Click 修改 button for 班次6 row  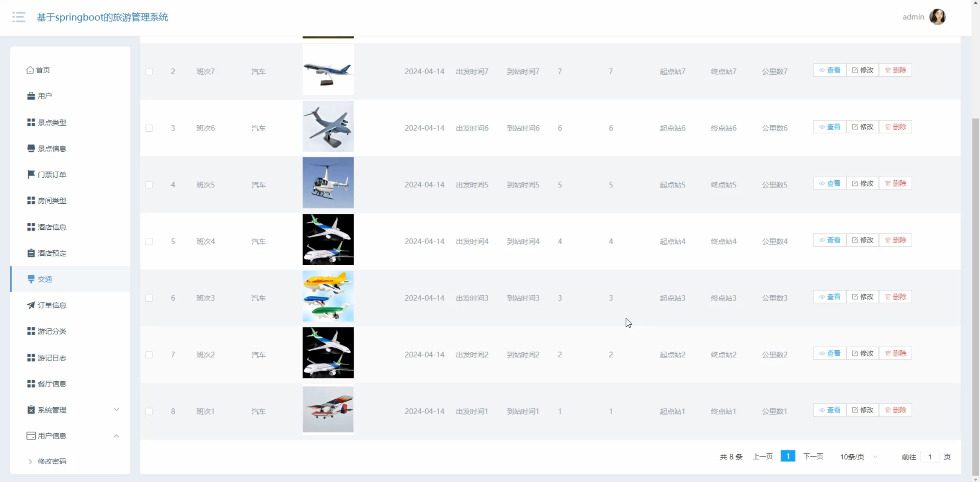coord(862,127)
